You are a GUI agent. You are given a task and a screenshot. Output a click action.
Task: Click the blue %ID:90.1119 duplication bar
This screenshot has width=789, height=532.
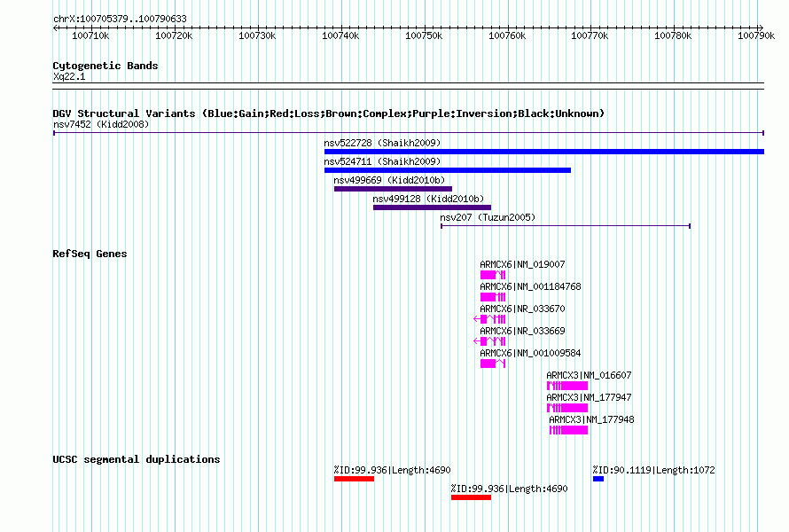[x=598, y=479]
